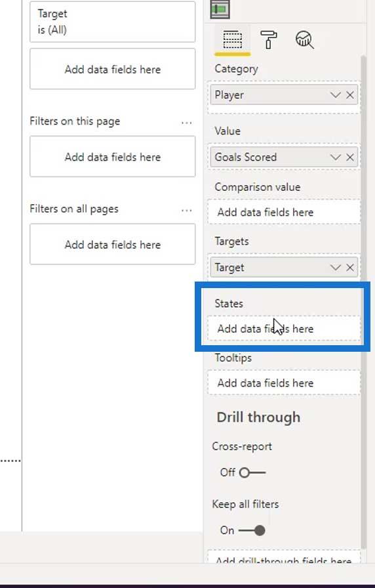Click Filters on this page drop area
Screen dimensions: 375x588
[112, 157]
